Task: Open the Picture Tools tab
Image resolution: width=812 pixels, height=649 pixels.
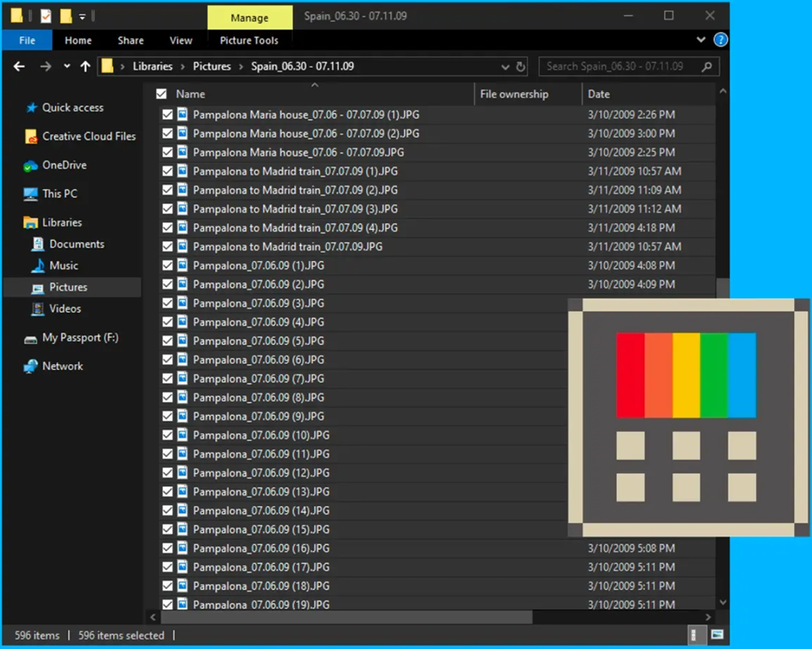Action: (x=249, y=40)
